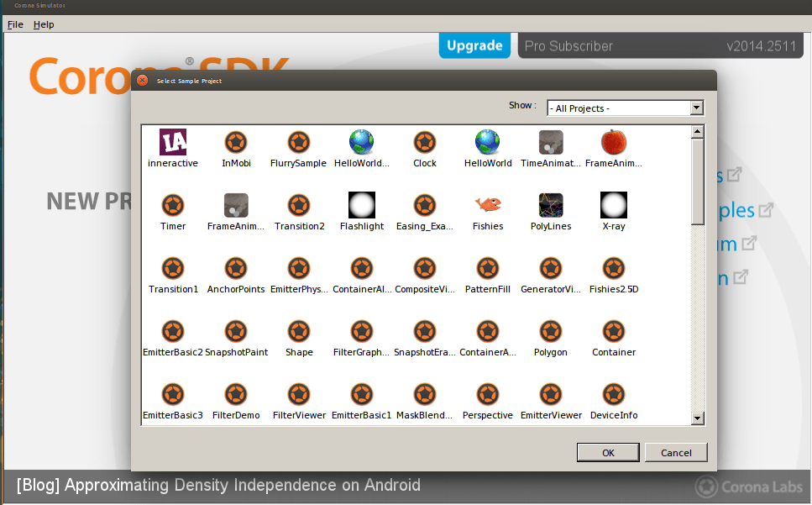Select the FilterDemo sample icon

[x=236, y=395]
